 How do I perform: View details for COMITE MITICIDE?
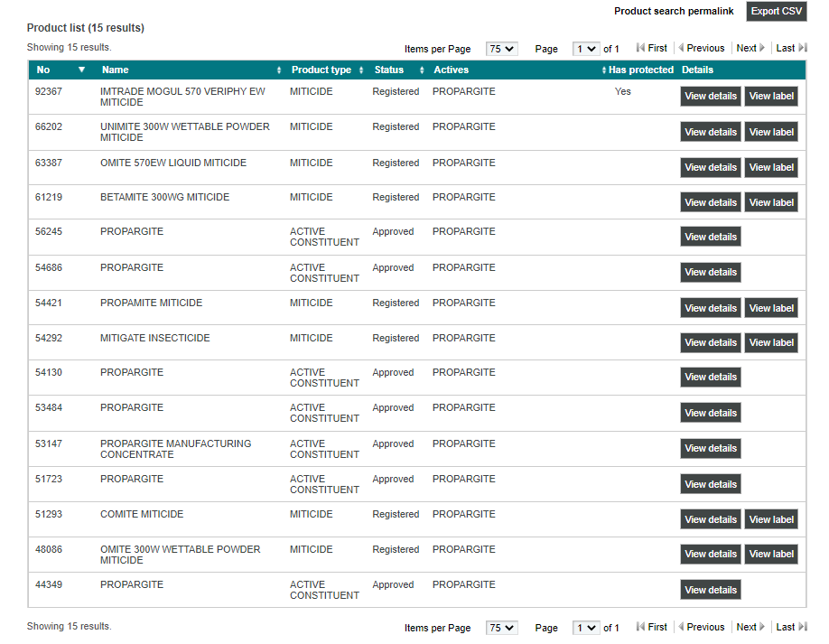711,519
